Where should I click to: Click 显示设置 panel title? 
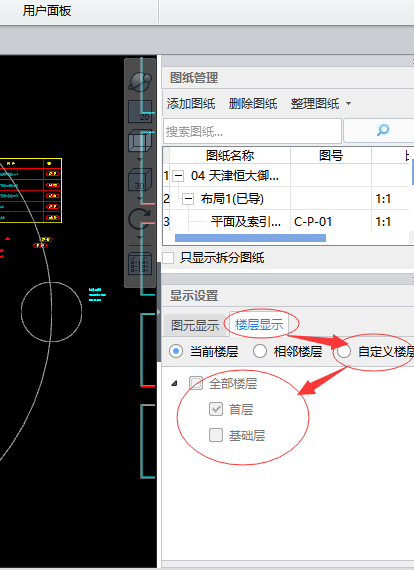[194, 296]
